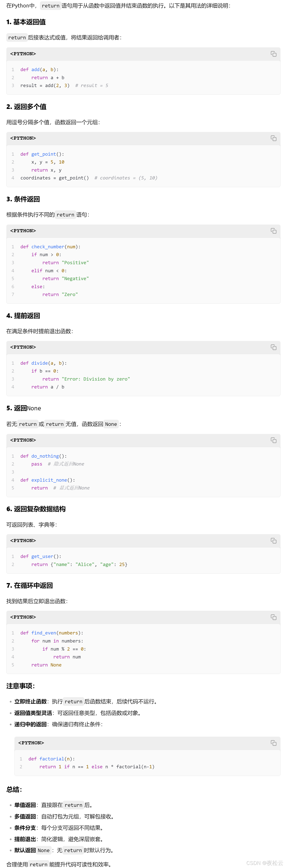The width and height of the screenshot is (284, 868).
Task: Click the '1. 基本返回值' heading
Action: pyautogui.click(x=26, y=22)
